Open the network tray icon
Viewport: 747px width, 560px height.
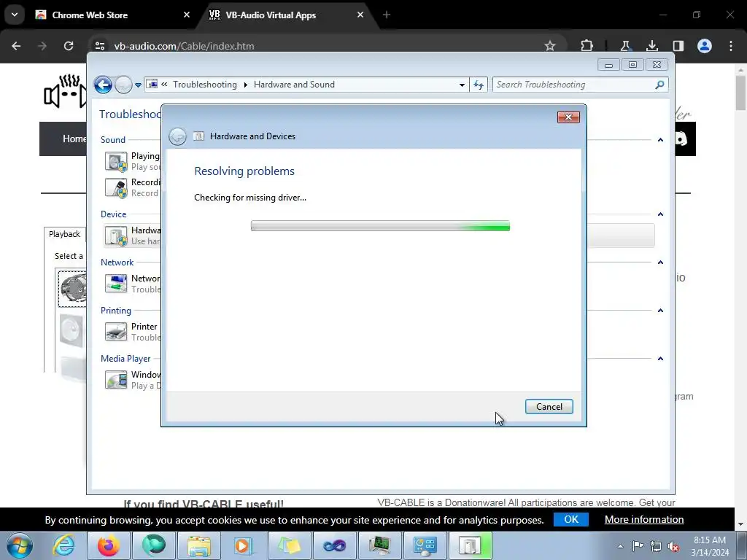pos(656,546)
